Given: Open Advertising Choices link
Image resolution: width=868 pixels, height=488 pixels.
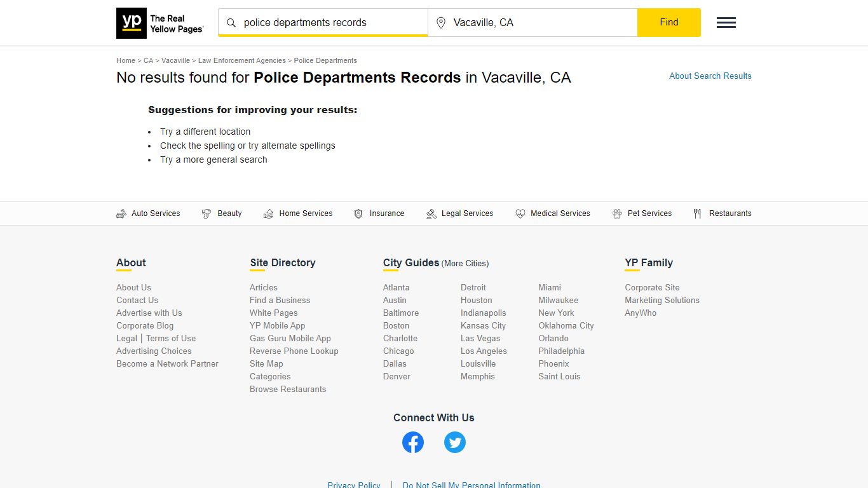Looking at the screenshot, I should point(154,351).
